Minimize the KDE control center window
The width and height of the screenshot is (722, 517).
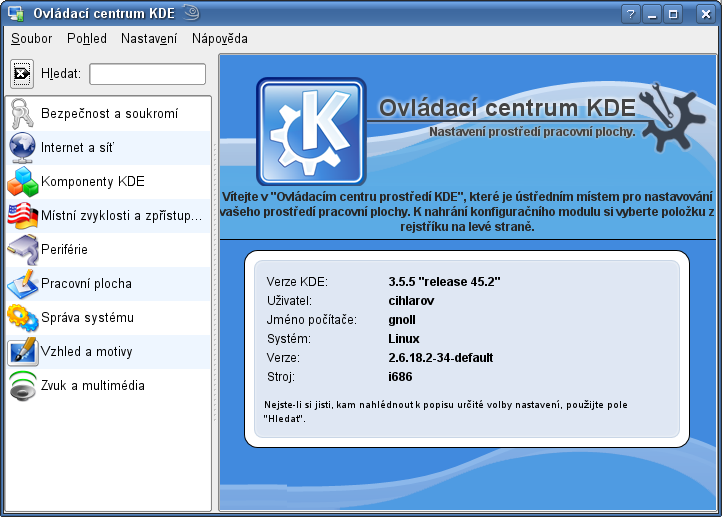(652, 14)
